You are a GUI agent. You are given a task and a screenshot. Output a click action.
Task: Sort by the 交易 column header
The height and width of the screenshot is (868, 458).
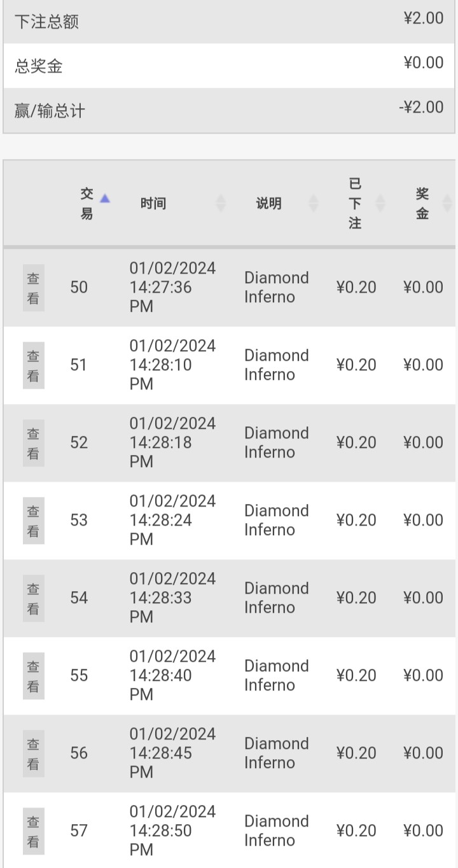point(87,204)
